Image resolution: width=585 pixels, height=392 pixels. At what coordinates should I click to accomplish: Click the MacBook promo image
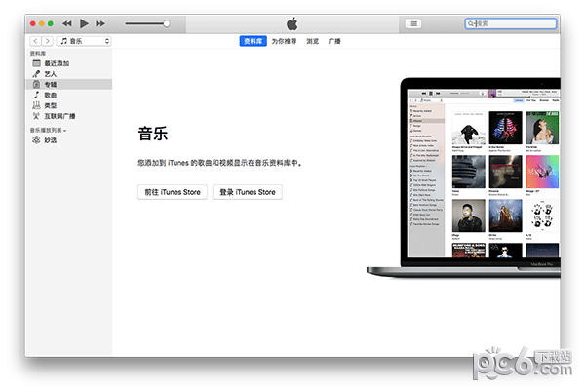463,177
